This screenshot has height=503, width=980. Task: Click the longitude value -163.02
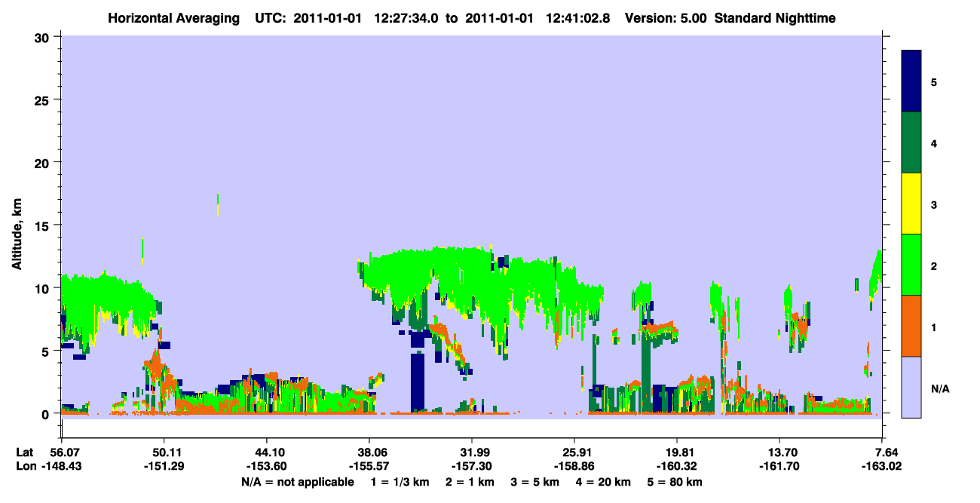[883, 466]
